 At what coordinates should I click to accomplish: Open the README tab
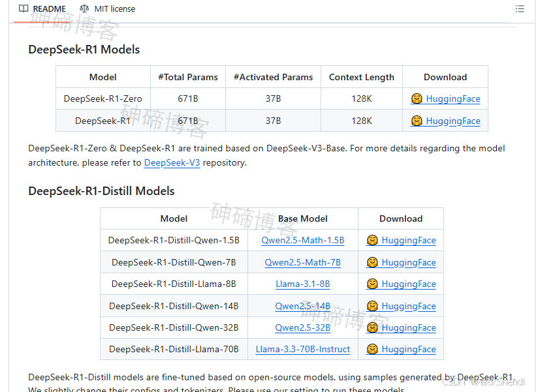coord(42,9)
